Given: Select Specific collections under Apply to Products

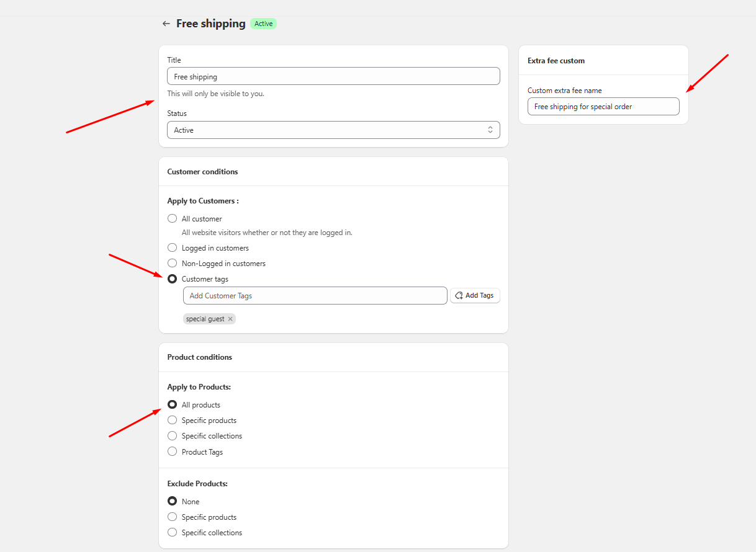Looking at the screenshot, I should pyautogui.click(x=173, y=436).
